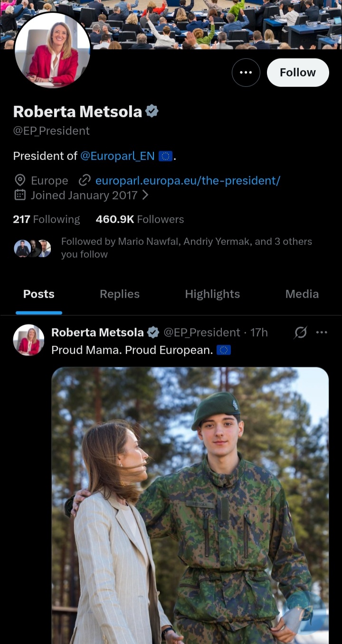Open the @Europarl_EN mention link
The height and width of the screenshot is (644, 342).
(117, 156)
